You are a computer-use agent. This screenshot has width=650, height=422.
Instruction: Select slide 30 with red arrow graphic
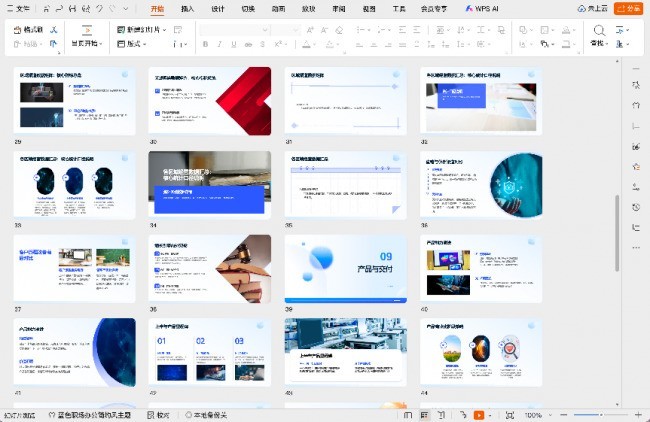click(210, 101)
